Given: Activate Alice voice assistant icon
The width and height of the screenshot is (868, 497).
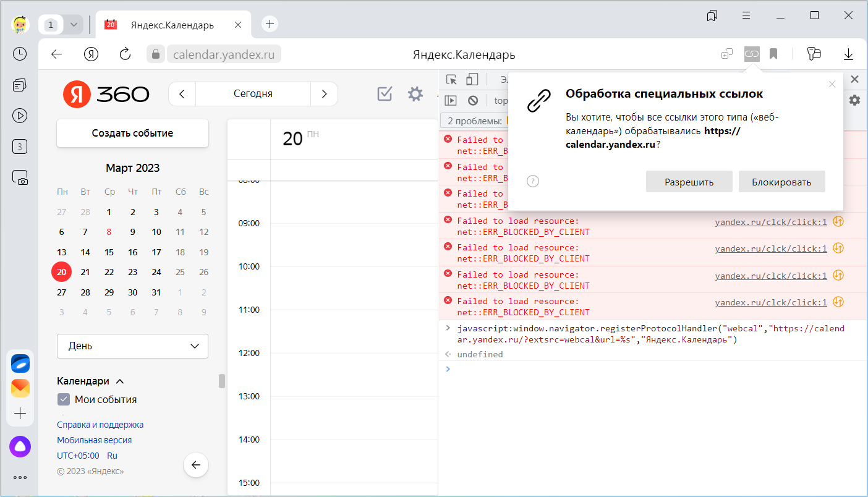Looking at the screenshot, I should point(20,446).
